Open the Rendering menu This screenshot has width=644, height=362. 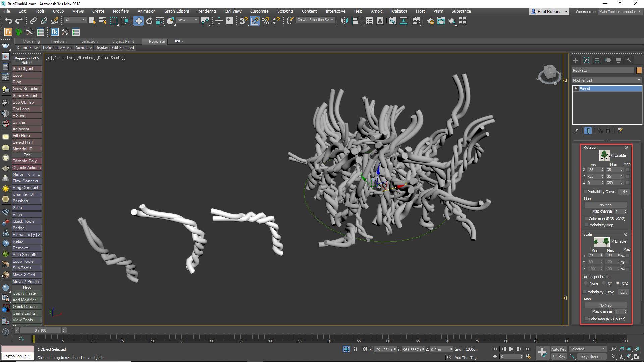pos(206,11)
